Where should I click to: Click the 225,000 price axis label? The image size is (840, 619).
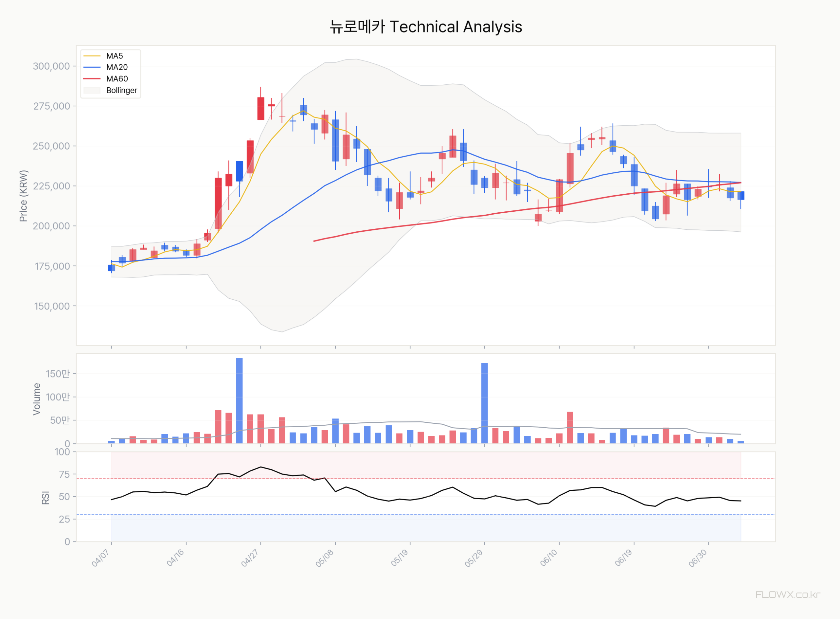[52, 186]
